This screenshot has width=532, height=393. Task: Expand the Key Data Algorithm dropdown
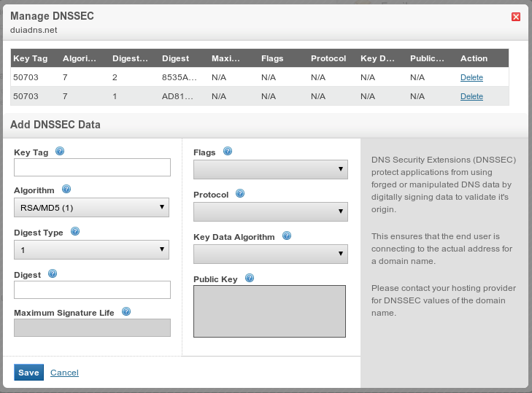(271, 254)
